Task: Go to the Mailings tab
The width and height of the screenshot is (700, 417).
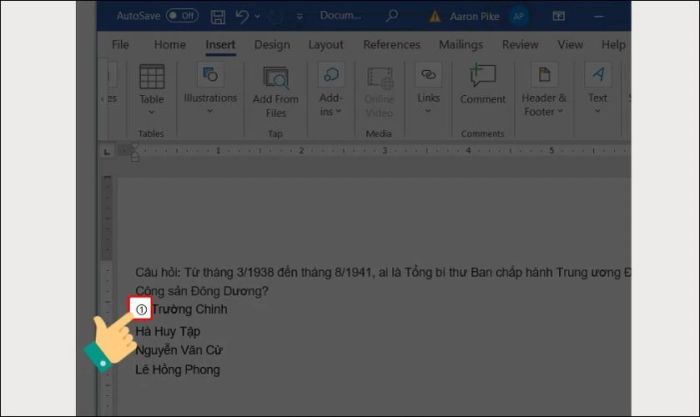Action: pyautogui.click(x=461, y=45)
